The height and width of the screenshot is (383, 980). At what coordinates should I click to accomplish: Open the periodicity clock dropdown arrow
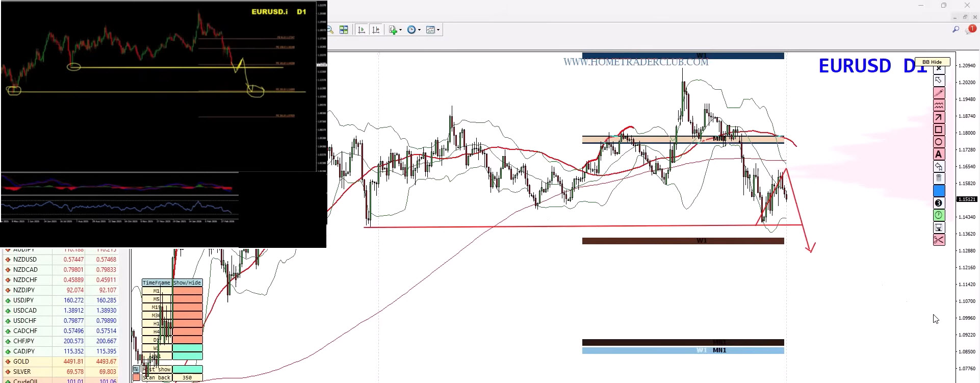[x=419, y=30]
